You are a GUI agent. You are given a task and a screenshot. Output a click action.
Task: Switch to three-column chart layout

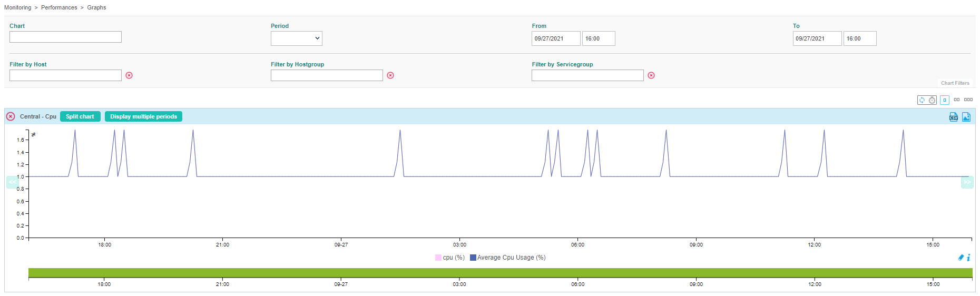(968, 100)
